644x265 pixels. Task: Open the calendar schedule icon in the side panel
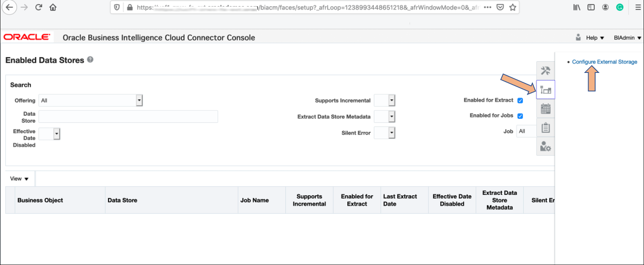(546, 108)
